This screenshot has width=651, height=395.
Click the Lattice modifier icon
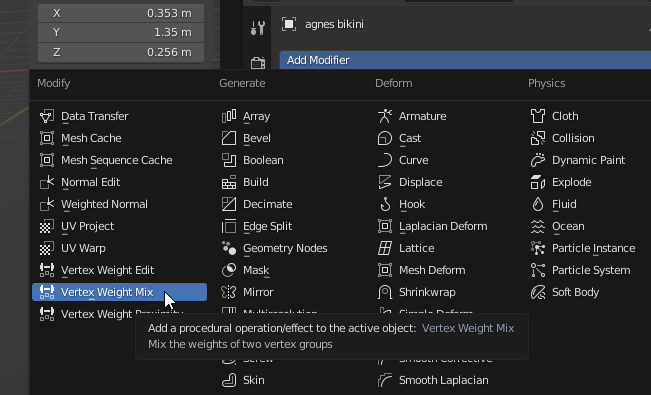tap(385, 248)
